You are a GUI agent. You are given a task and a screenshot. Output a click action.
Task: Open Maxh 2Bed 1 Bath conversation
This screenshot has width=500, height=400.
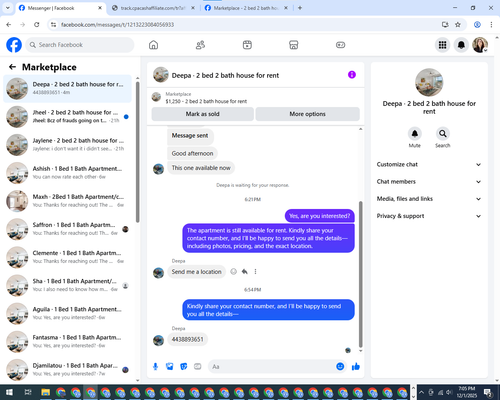point(67,201)
